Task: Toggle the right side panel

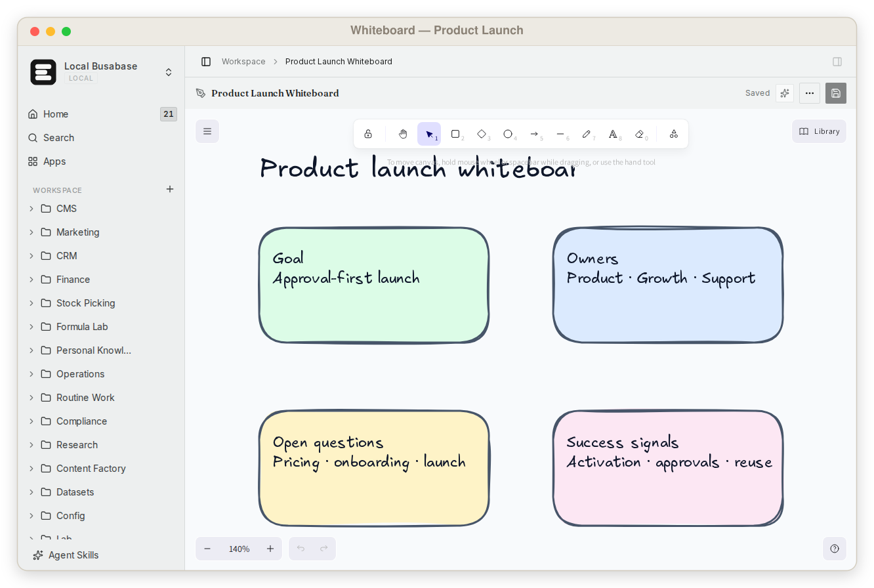Action: tap(837, 62)
